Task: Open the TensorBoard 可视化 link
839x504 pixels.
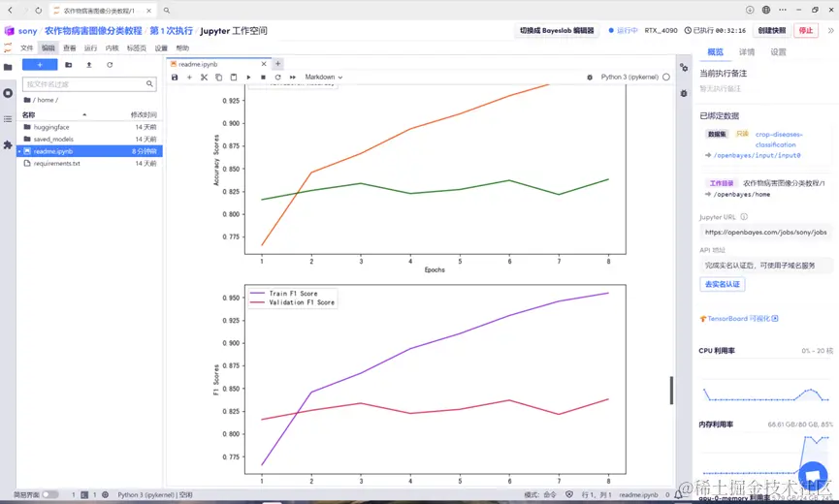Action: [739, 319]
